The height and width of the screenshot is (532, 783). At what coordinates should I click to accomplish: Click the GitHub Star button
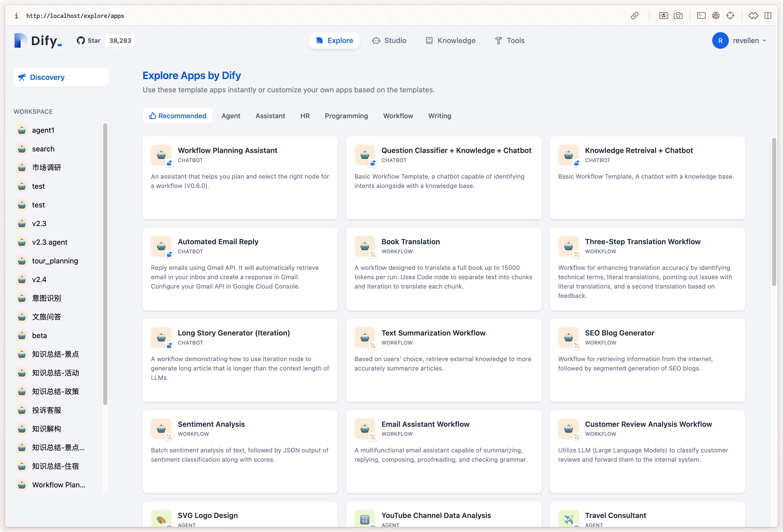tap(89, 40)
